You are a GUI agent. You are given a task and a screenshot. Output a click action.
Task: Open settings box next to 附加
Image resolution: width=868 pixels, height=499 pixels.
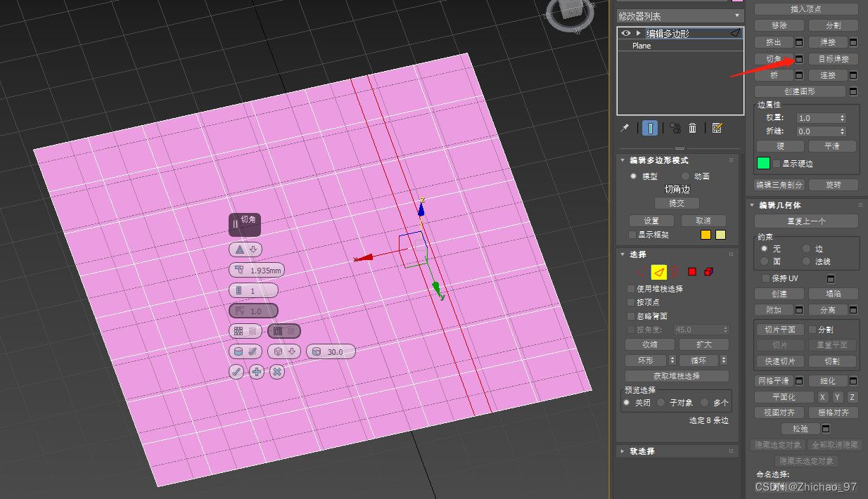(x=799, y=309)
